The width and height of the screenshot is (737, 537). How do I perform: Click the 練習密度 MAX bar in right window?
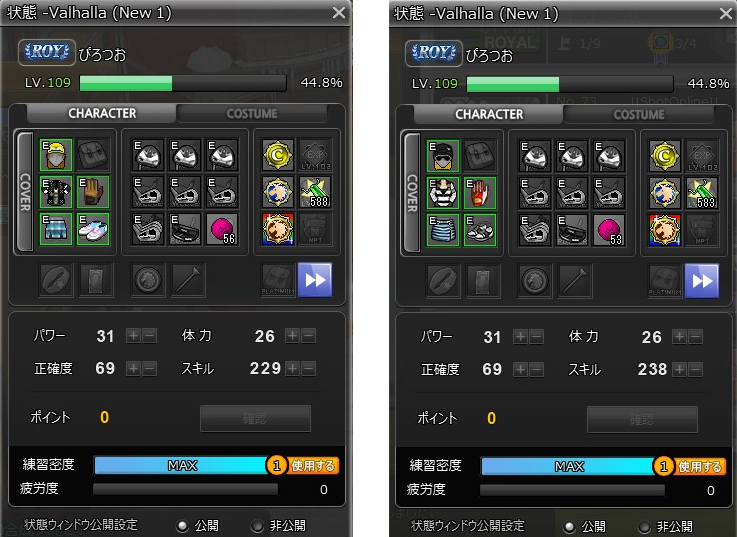click(569, 466)
